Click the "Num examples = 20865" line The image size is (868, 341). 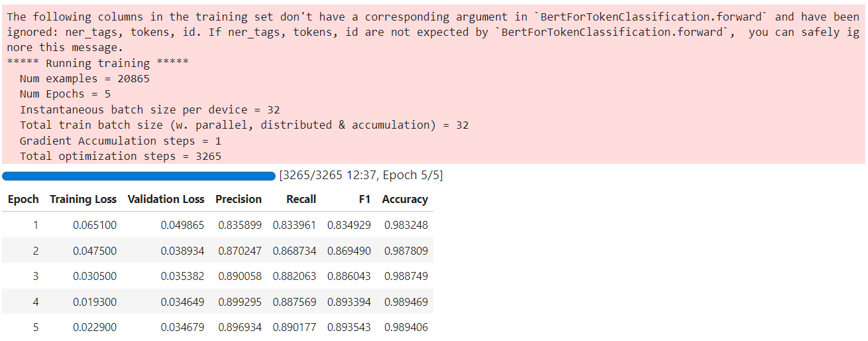85,78
